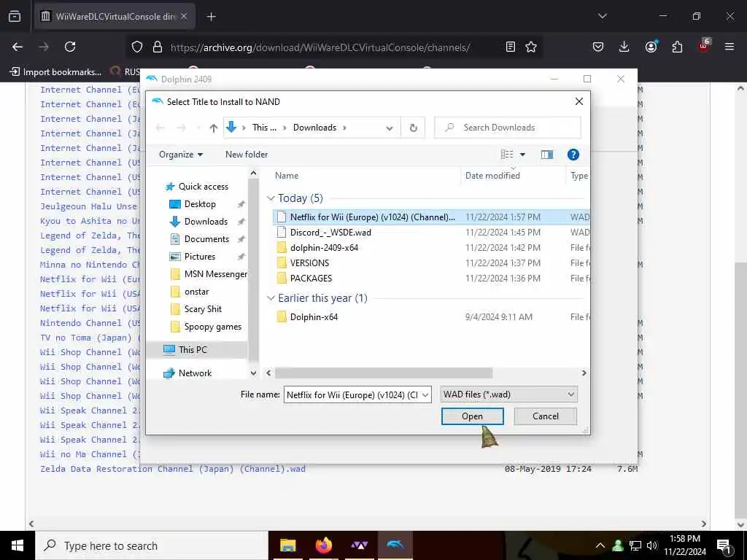Open the notification center icon

point(724,545)
